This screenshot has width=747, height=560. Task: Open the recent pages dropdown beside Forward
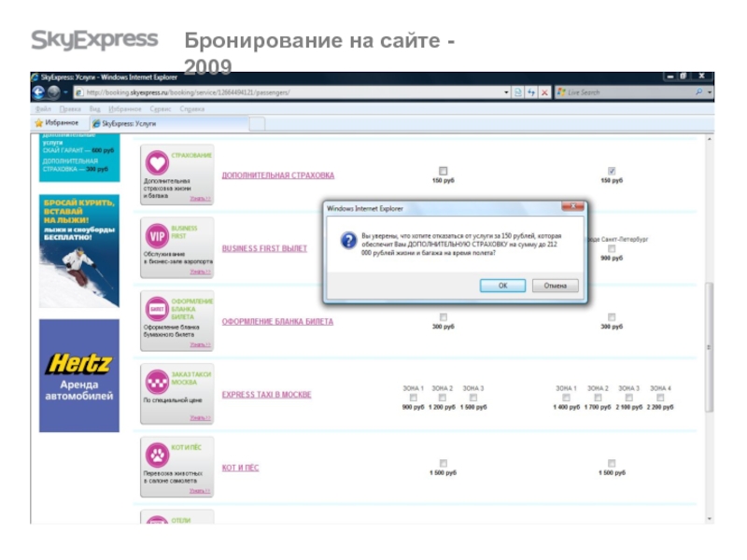coord(65,92)
